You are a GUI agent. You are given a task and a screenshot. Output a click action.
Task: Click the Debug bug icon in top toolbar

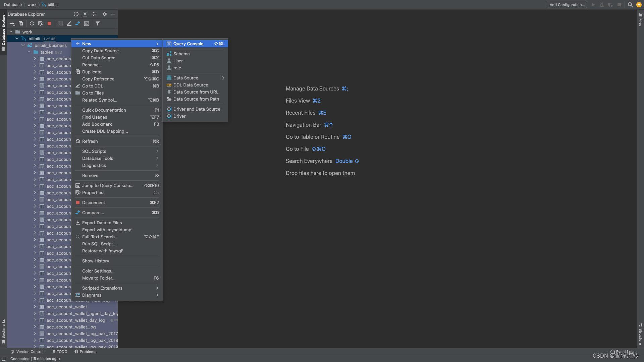602,5
